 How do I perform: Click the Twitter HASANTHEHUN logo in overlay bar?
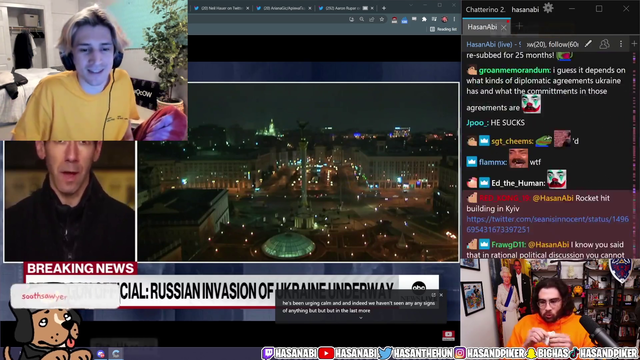click(385, 353)
